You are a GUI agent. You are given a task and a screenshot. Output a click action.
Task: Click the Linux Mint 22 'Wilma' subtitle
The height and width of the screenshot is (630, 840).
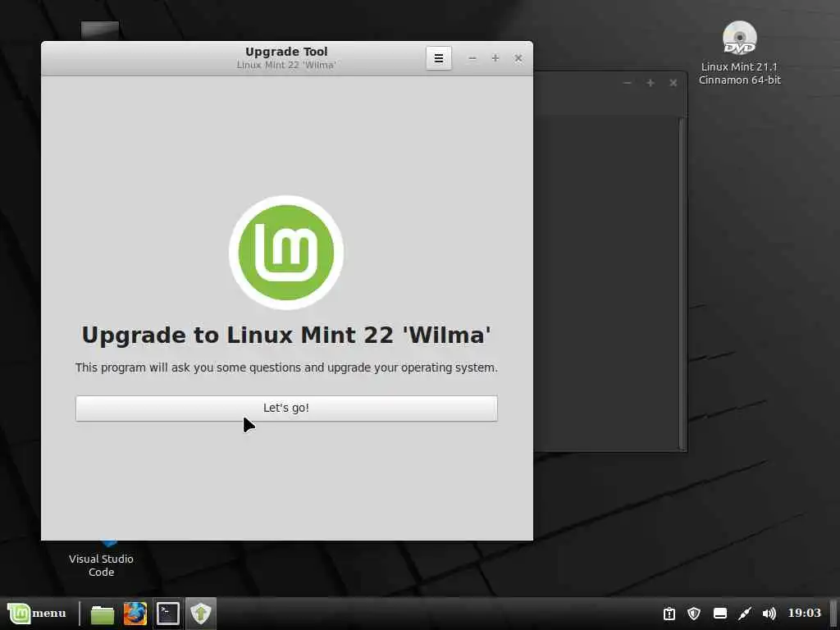(x=286, y=65)
